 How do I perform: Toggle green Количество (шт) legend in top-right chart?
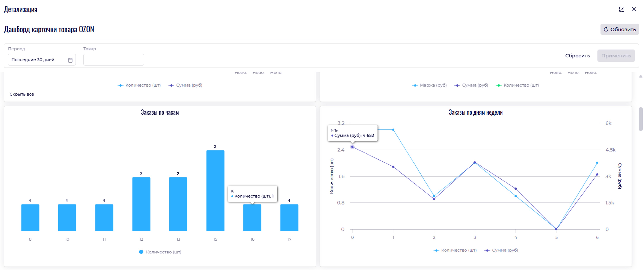pyautogui.click(x=518, y=85)
